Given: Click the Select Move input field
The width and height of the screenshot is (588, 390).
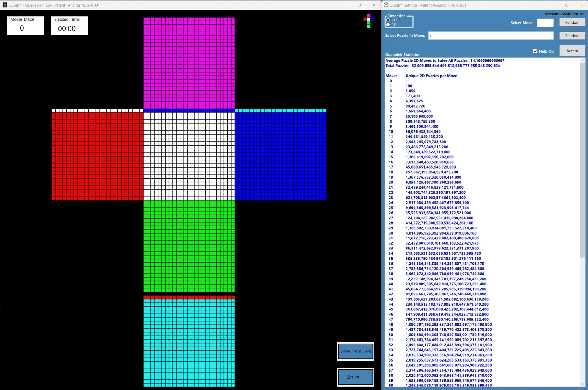Looking at the screenshot, I should [x=545, y=23].
